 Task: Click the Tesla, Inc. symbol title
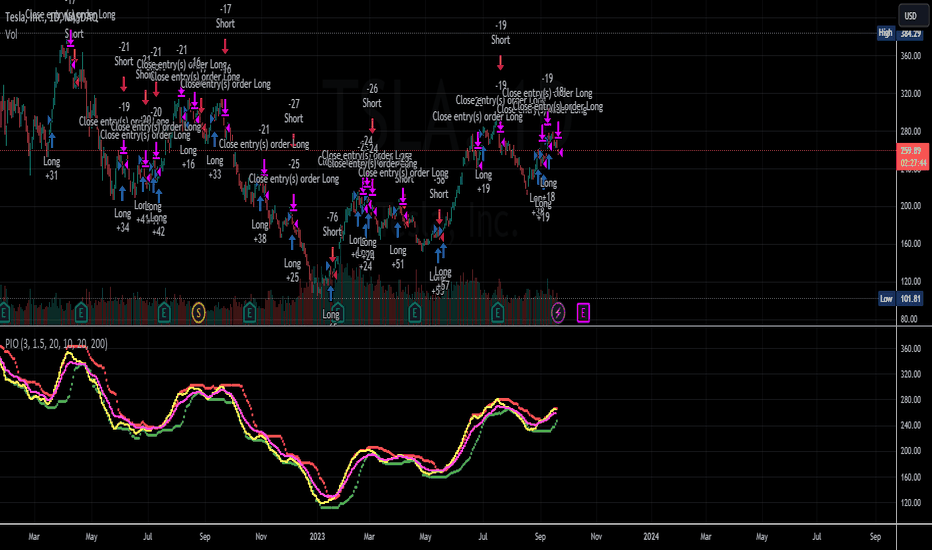coord(51,17)
